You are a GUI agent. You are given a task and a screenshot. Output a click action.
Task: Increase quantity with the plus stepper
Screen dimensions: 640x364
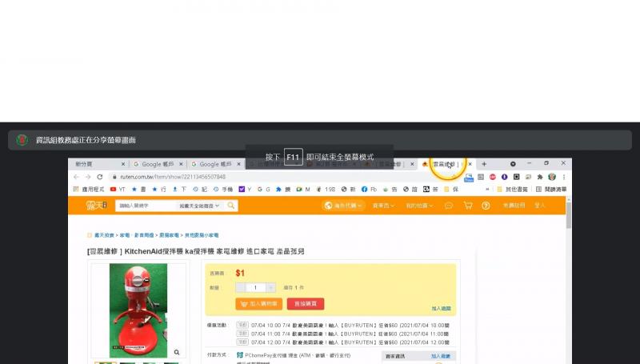click(270, 287)
